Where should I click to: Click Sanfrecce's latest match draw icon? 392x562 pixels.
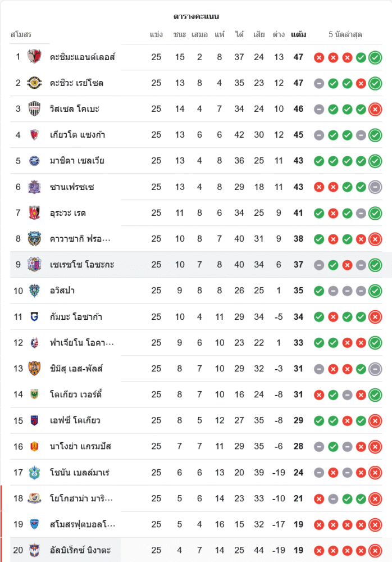point(375,187)
